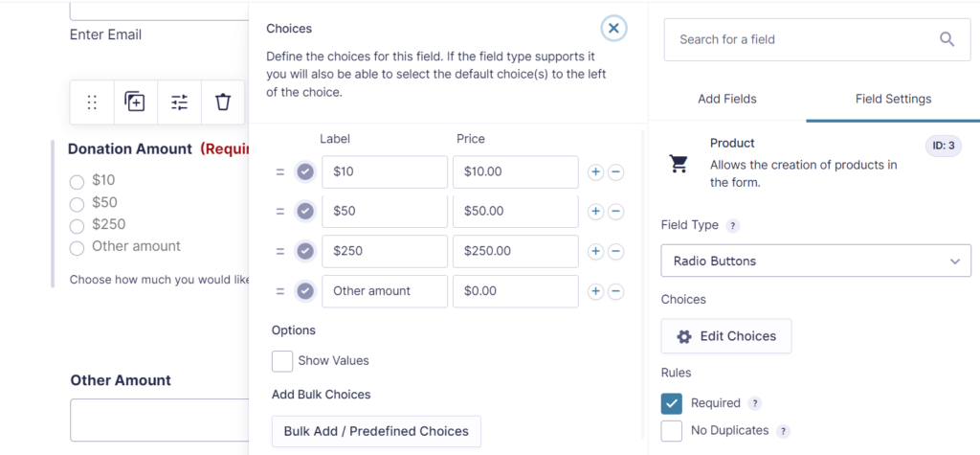Click Bulk Add / Predefined Choices button

(x=376, y=431)
